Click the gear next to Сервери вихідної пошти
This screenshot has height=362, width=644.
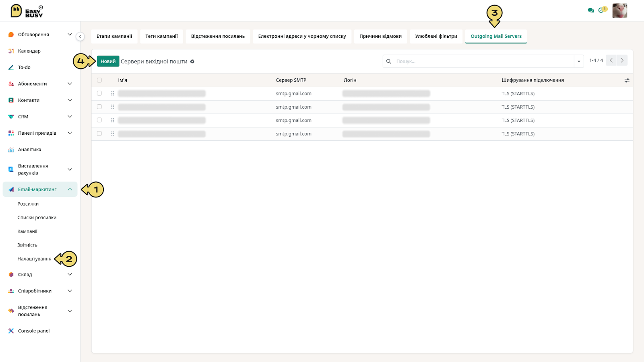pyautogui.click(x=192, y=62)
